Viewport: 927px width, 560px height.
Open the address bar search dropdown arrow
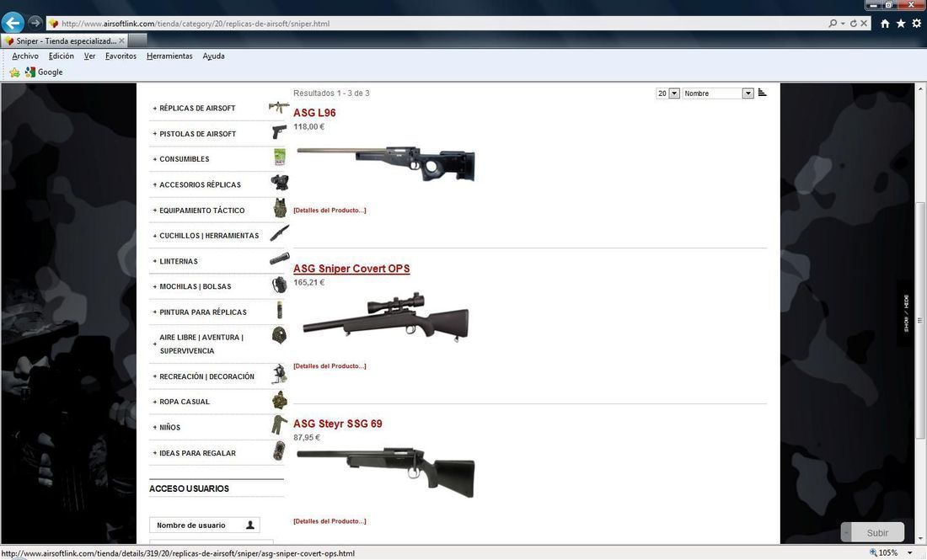(x=843, y=24)
